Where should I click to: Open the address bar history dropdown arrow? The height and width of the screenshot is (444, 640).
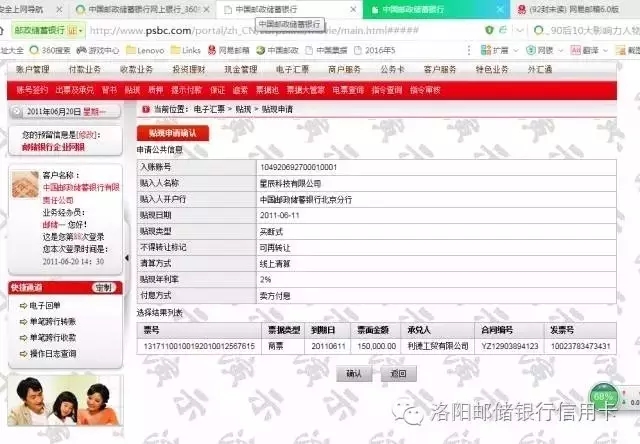pos(520,30)
